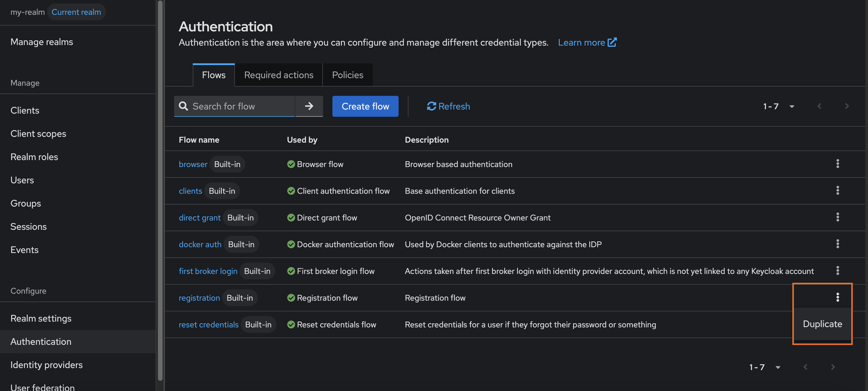
Task: Click the Create flow button
Action: (x=365, y=106)
